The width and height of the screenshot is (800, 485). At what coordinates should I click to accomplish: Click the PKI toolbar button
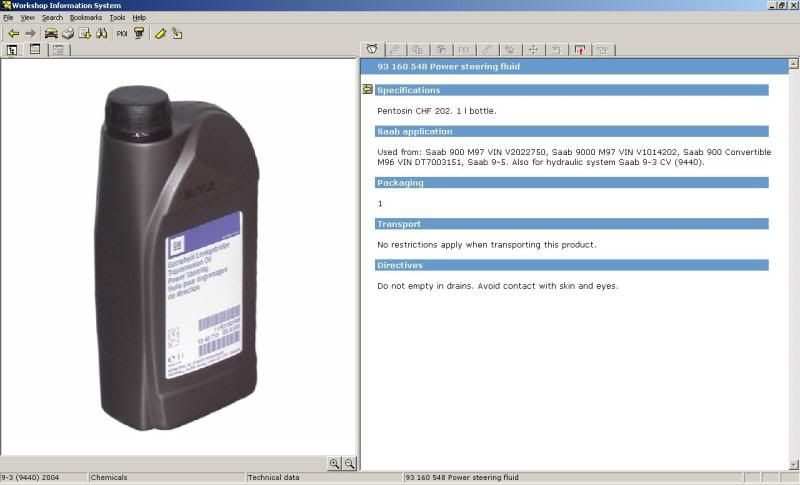point(122,33)
